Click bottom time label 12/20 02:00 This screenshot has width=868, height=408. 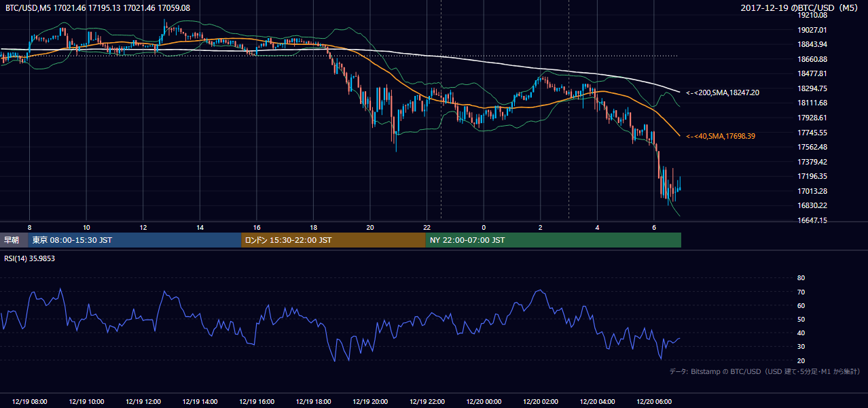tap(541, 402)
